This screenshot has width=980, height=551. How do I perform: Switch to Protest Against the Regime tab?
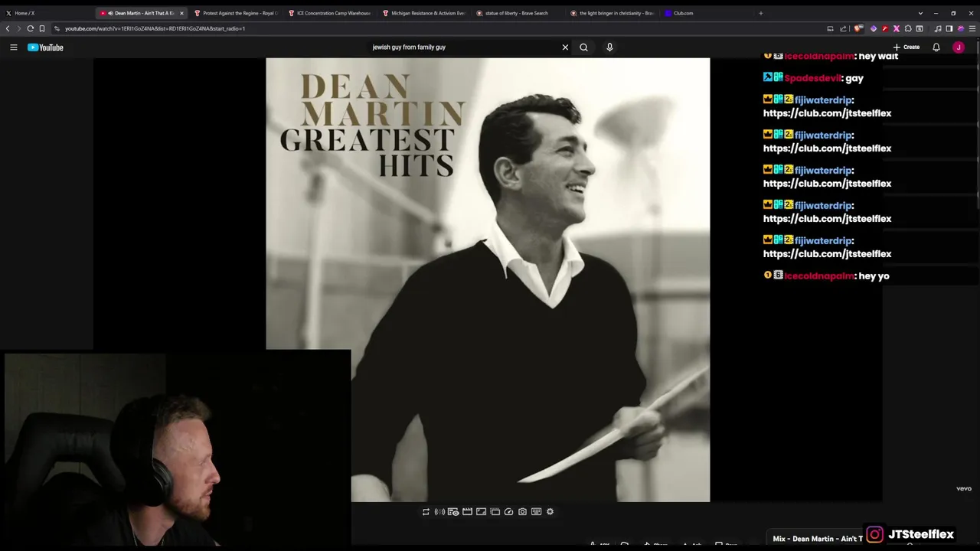pos(236,13)
